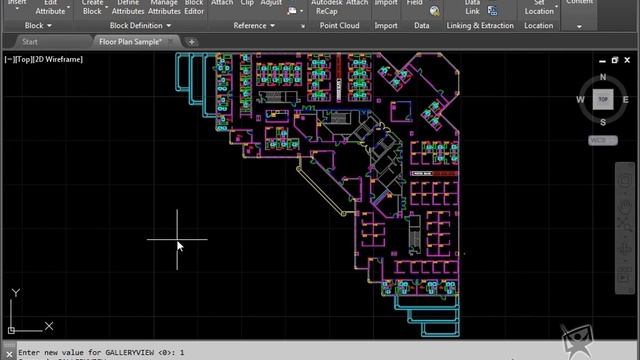Select the Orbit tool on navigation bar
The height and width of the screenshot is (360, 640).
click(x=624, y=249)
